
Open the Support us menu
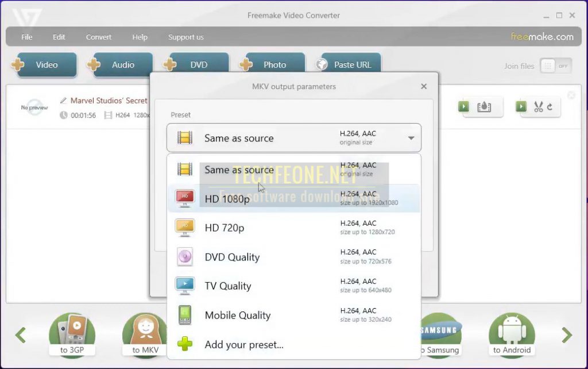coord(186,37)
